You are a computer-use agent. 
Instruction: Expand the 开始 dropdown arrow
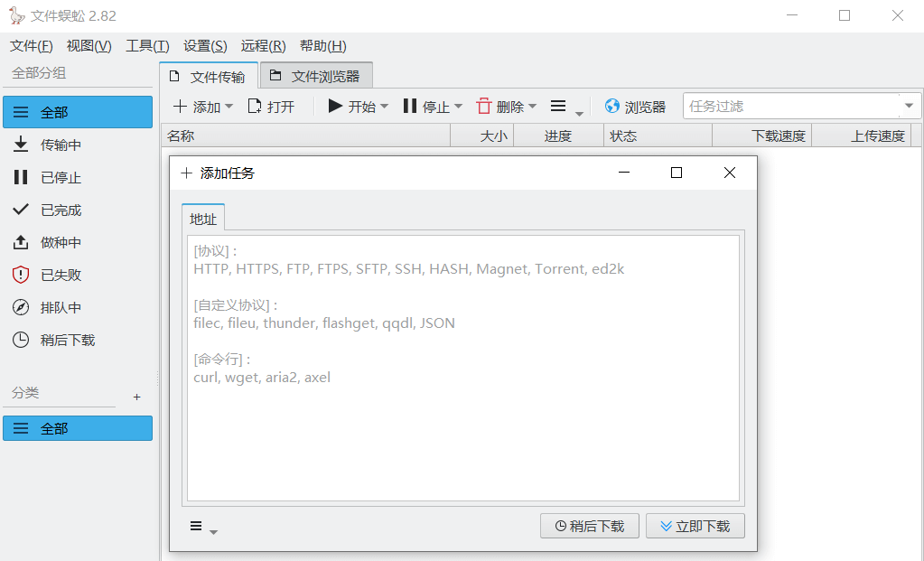pos(384,107)
